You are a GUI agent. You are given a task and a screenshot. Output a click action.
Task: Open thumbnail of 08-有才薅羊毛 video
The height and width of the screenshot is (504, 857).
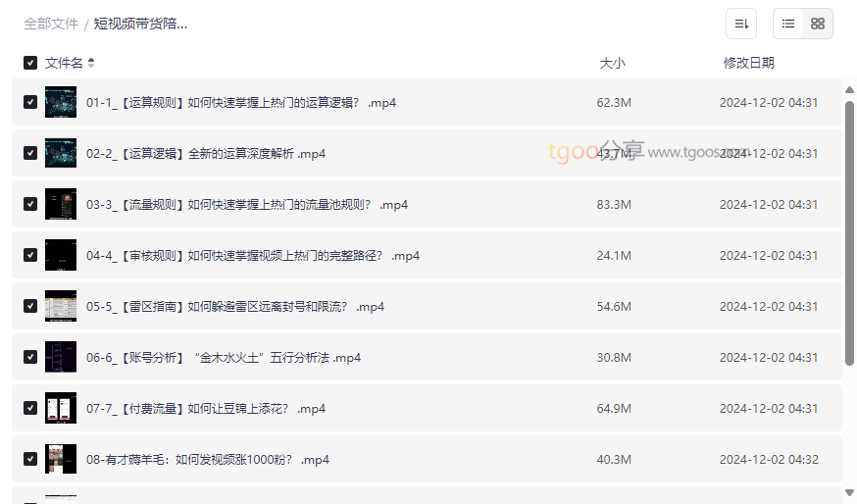(x=61, y=459)
